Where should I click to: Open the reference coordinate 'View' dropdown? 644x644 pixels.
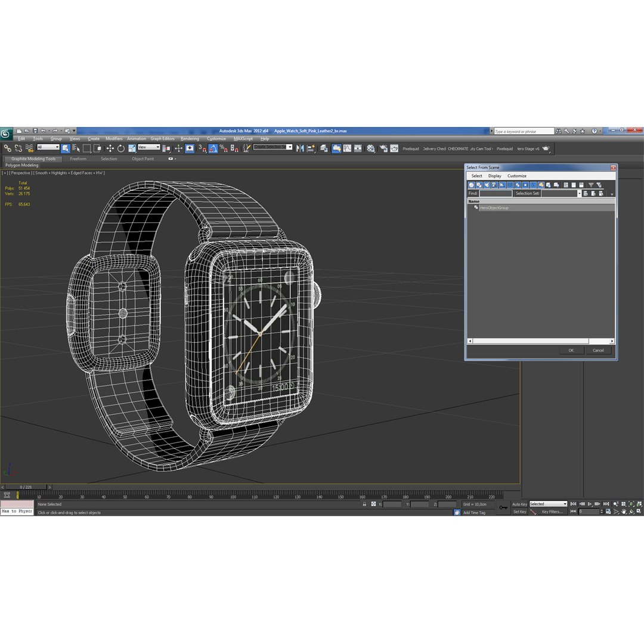click(148, 147)
